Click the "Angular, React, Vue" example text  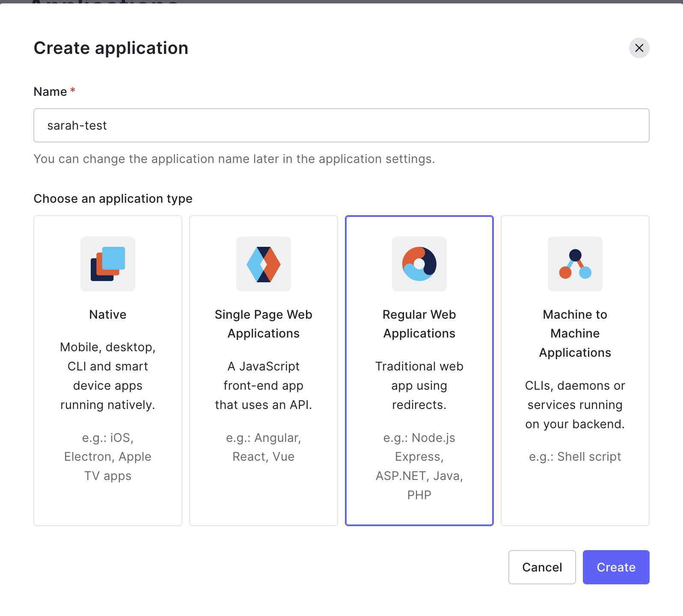[264, 447]
